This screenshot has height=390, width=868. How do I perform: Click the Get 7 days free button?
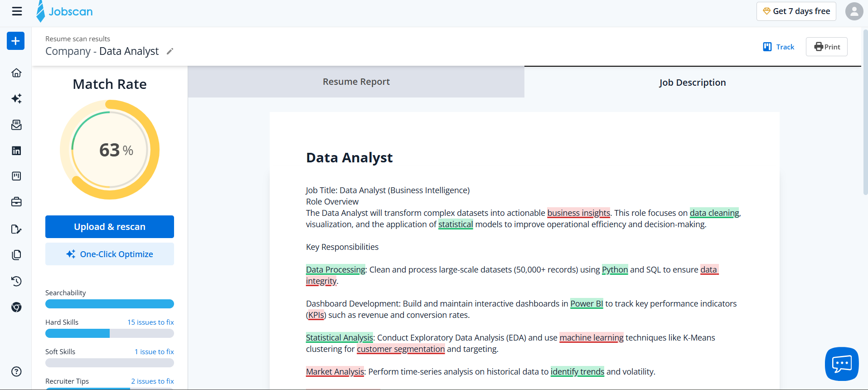click(796, 11)
